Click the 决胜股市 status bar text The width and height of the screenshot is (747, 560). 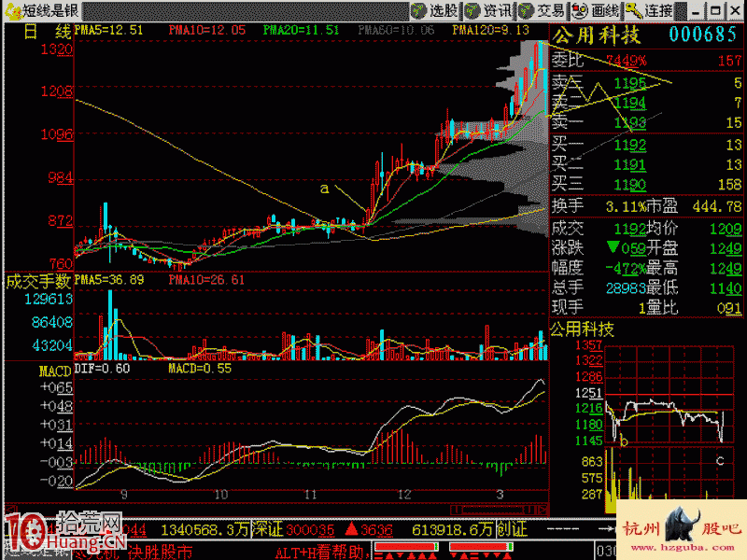pos(160,552)
